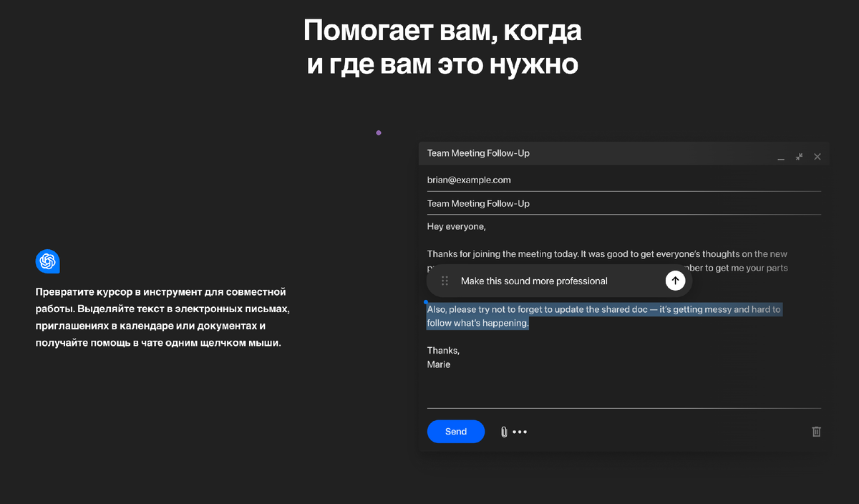Click the highlighted sentence starting "Also, please try"
The width and height of the screenshot is (859, 504).
pos(604,316)
